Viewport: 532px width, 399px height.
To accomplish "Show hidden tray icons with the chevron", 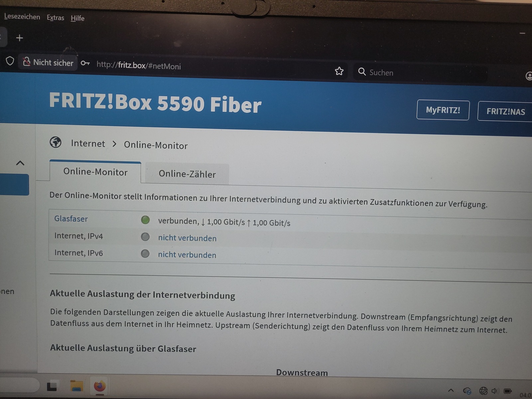I will point(451,390).
